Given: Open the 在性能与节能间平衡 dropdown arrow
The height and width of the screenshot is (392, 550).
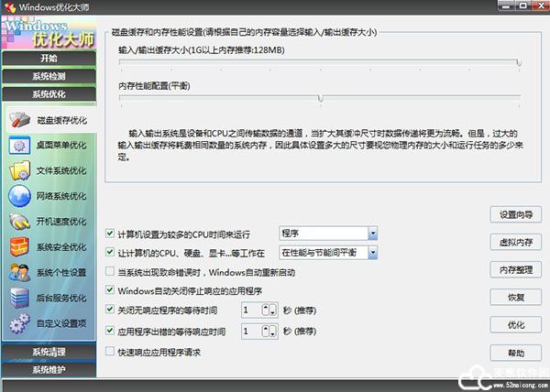Looking at the screenshot, I should (372, 252).
